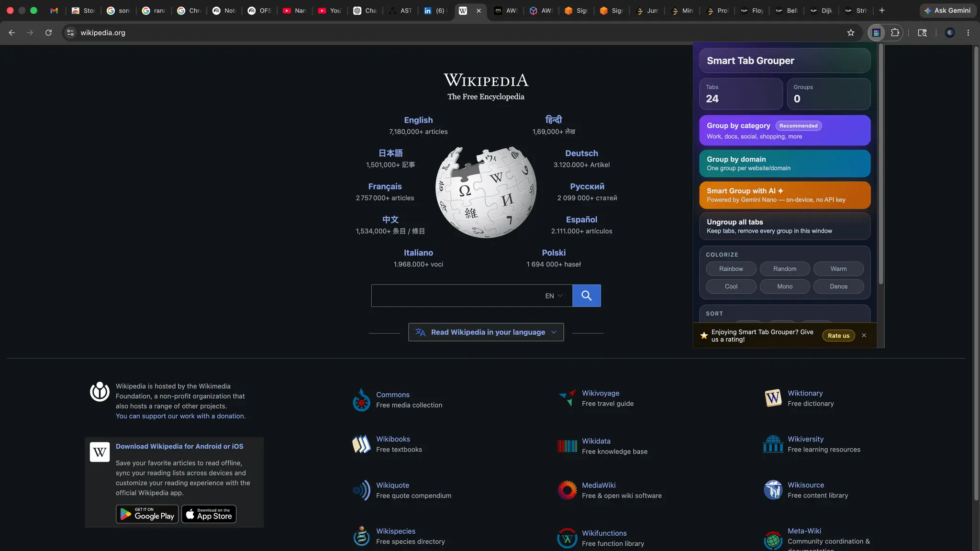Viewport: 980px width, 551px height.
Task: Click the blue Wikipedia search magnifier button
Action: pos(586,296)
